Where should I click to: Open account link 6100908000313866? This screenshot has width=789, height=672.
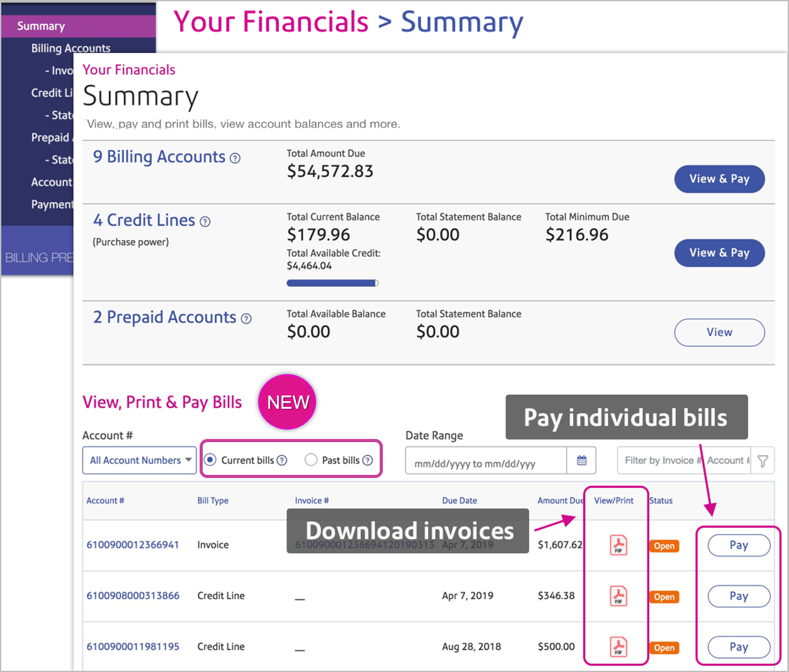click(133, 596)
